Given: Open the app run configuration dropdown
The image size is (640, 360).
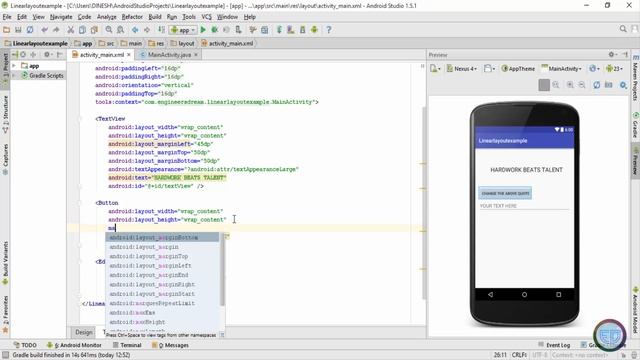Looking at the screenshot, I should [183, 30].
